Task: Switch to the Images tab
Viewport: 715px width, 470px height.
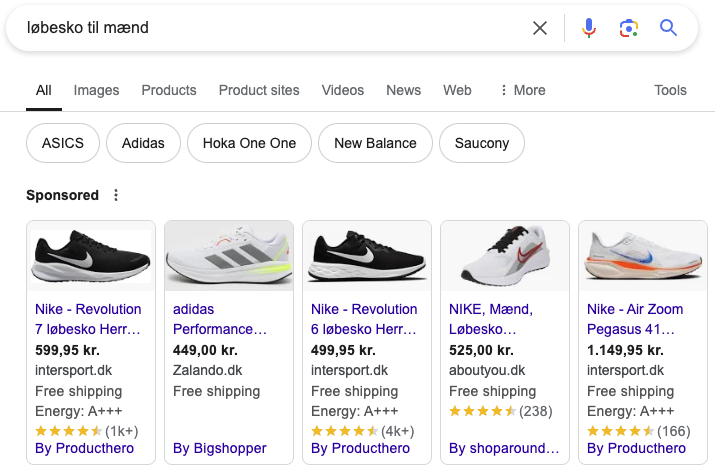Action: tap(96, 90)
